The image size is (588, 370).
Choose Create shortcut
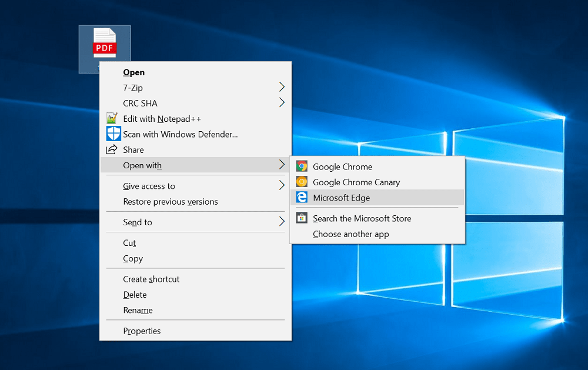[195, 279]
